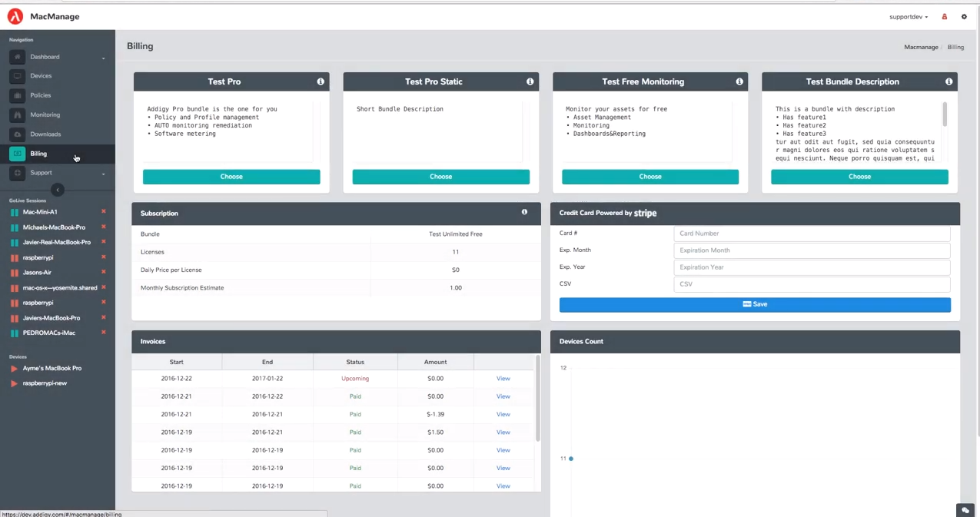
Task: Click the Test Pro Static info icon
Action: 530,81
